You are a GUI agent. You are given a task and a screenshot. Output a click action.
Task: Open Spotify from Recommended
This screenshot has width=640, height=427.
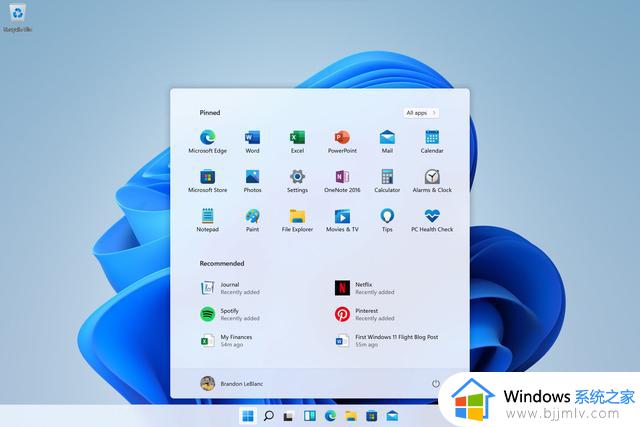click(x=230, y=314)
